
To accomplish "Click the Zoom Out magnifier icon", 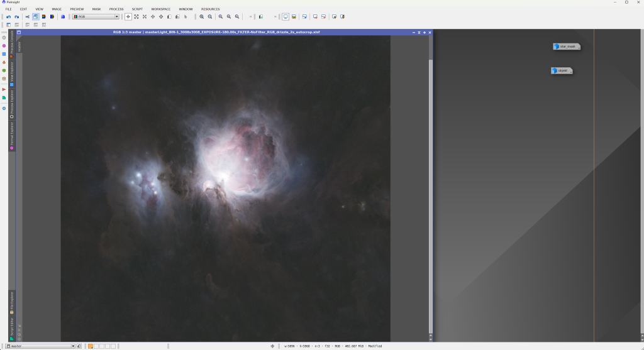I will [210, 17].
